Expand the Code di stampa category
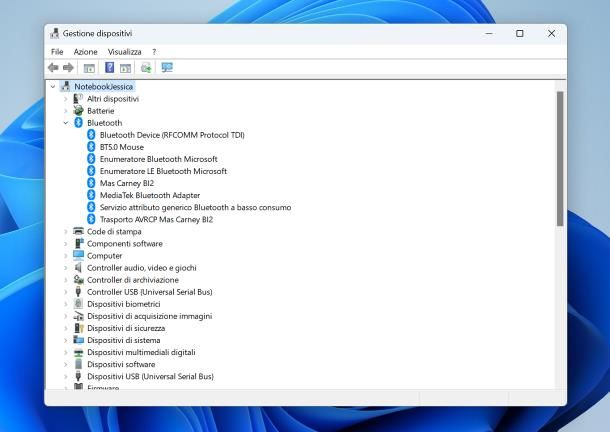Image resolution: width=610 pixels, height=432 pixels. (66, 232)
